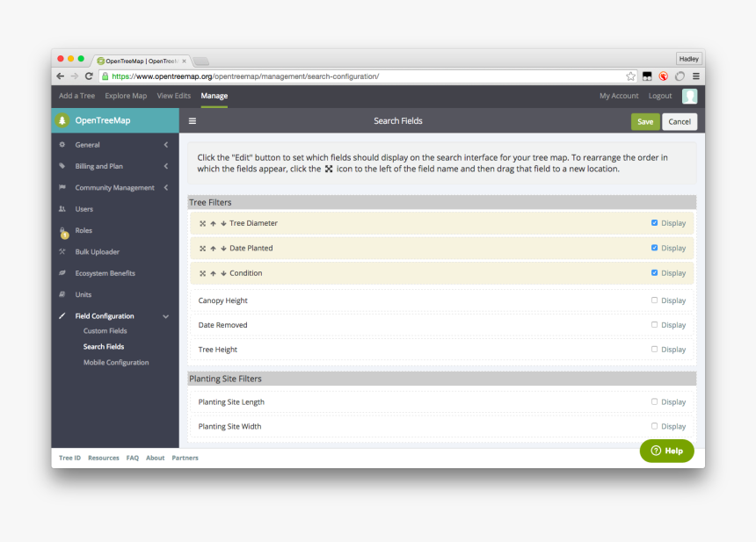Open Mobile Configuration in sidebar
The image size is (756, 542).
tap(116, 362)
